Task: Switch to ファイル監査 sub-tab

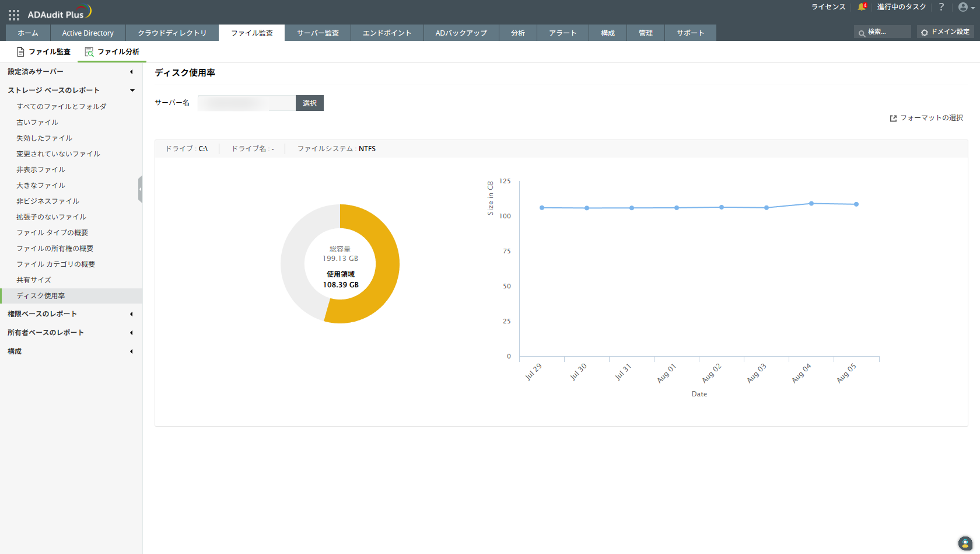Action: click(x=44, y=52)
